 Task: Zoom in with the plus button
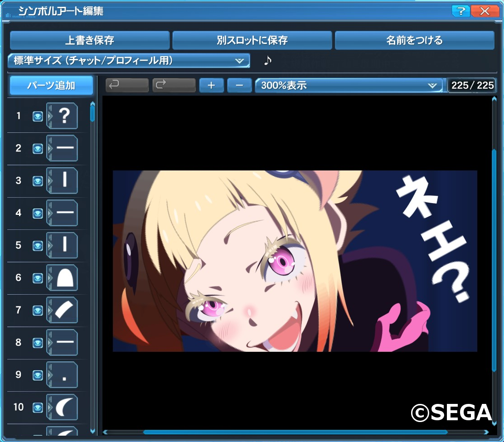coord(212,85)
